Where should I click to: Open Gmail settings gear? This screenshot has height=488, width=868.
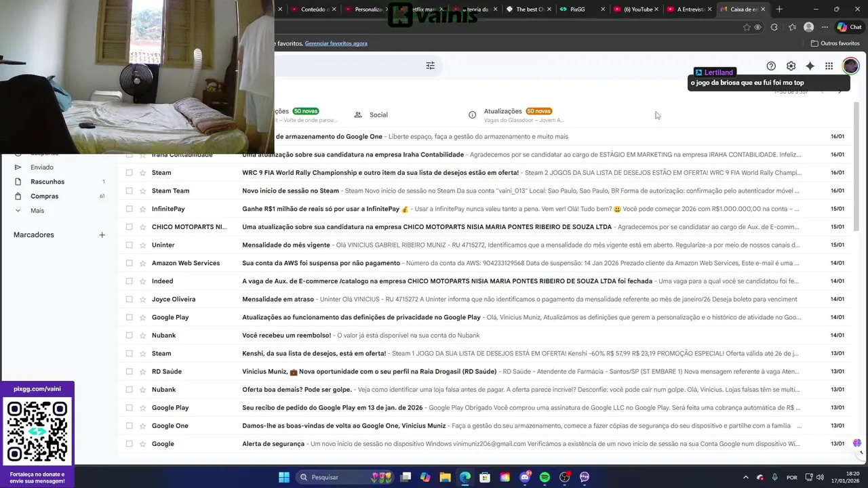(x=791, y=66)
